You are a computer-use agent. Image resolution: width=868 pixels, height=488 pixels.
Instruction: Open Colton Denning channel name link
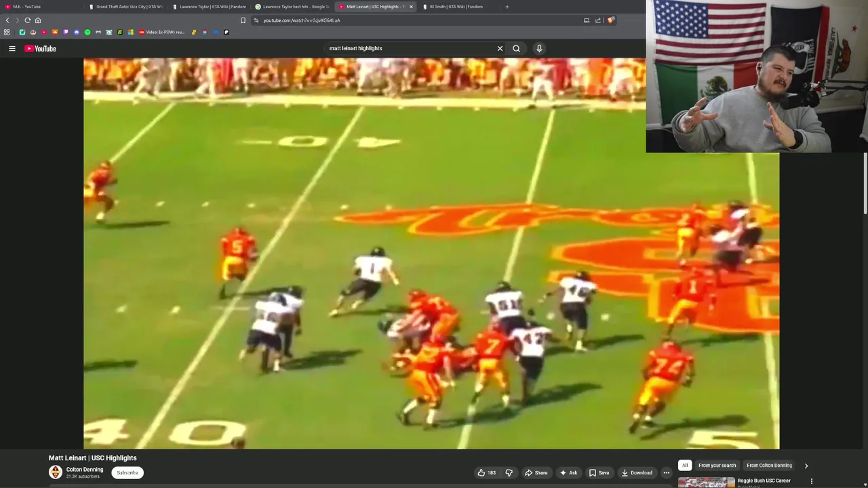(x=85, y=470)
